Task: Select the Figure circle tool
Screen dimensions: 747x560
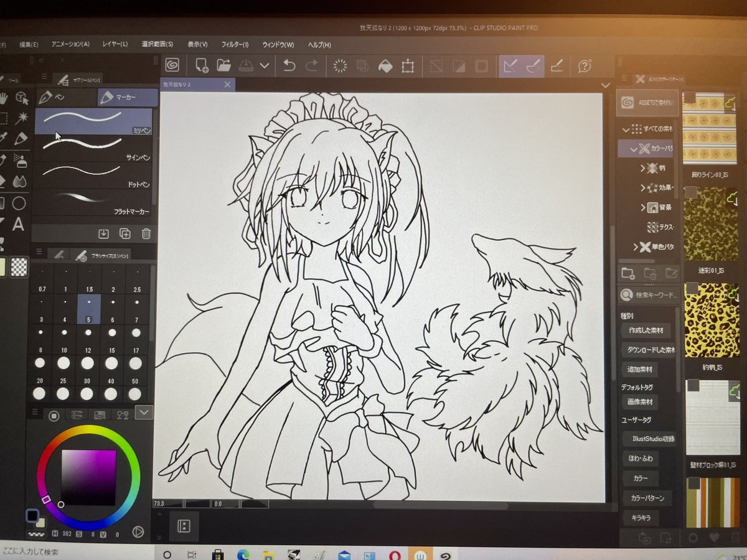Action: point(19,203)
